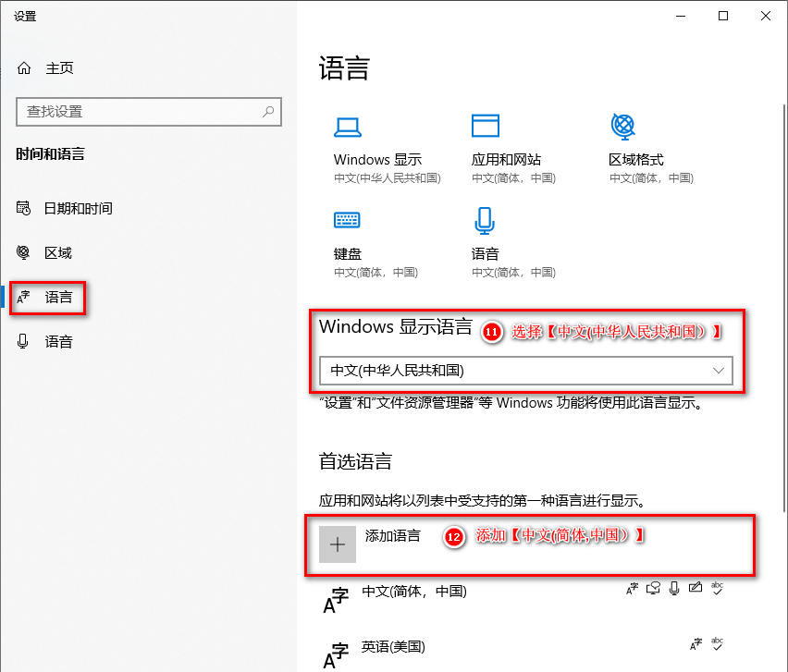Click the vertical scrollbar of the language page

tap(784, 308)
